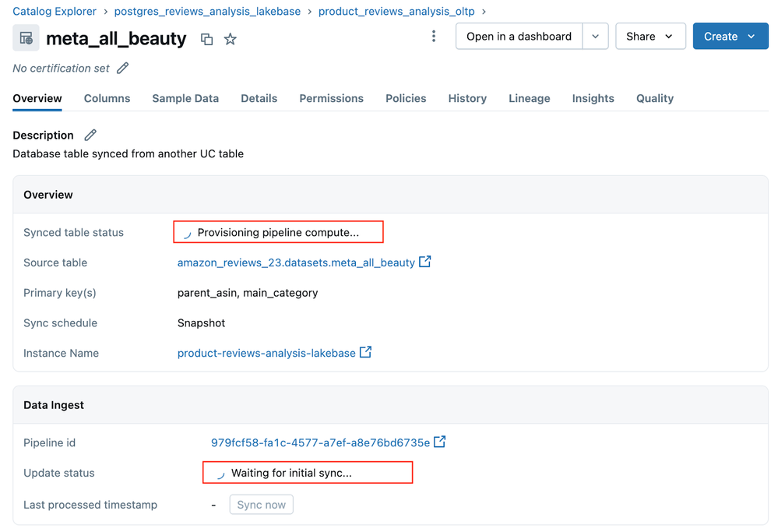
Task: Open the pipeline id external link icon
Action: pos(440,442)
